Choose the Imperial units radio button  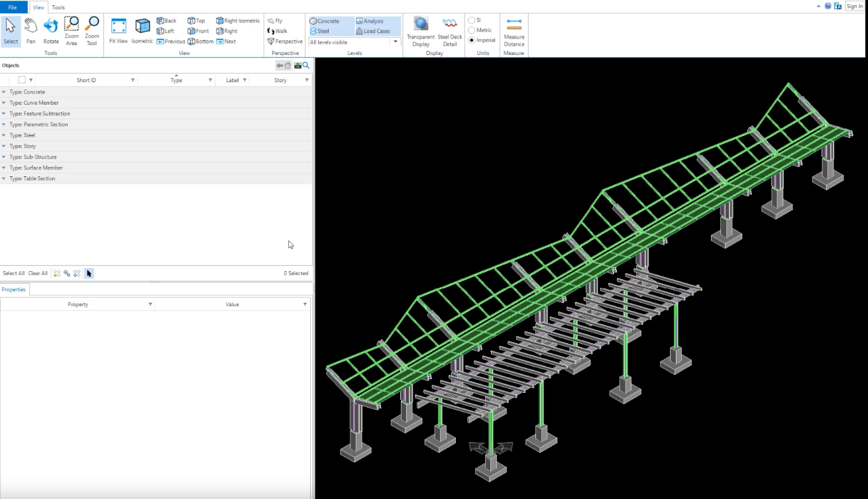coord(472,40)
